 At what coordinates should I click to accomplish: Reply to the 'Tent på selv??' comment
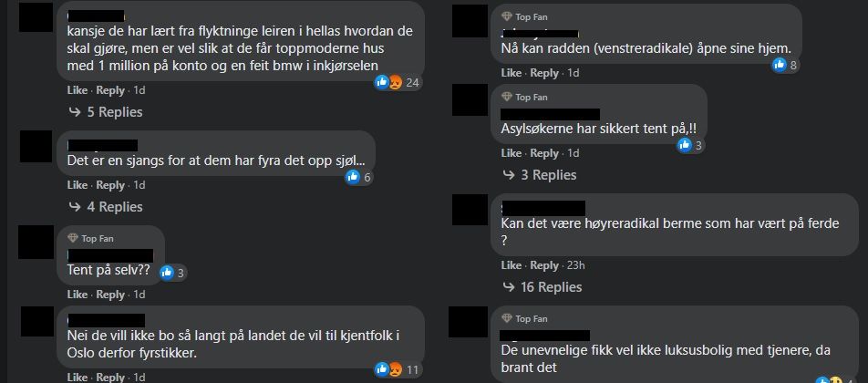point(110,295)
